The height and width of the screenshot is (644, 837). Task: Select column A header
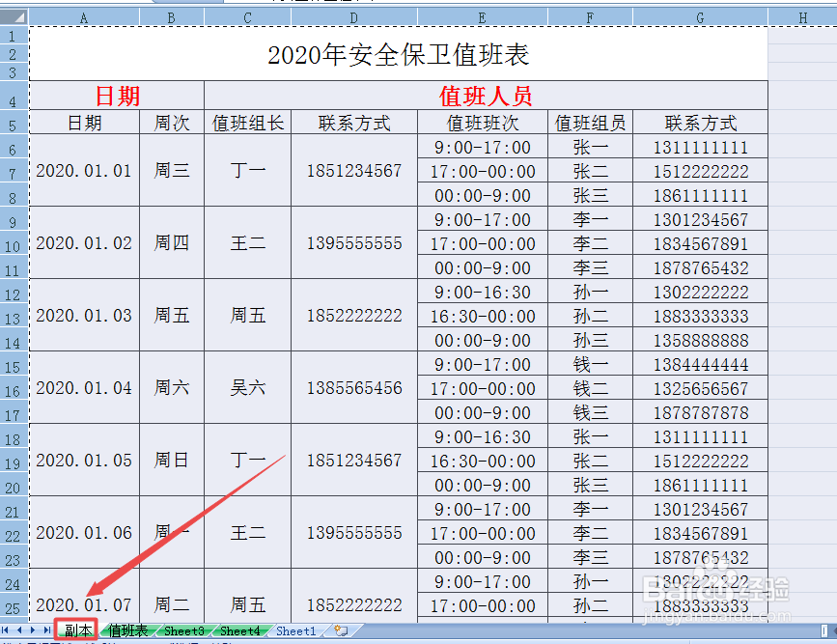pyautogui.click(x=83, y=17)
